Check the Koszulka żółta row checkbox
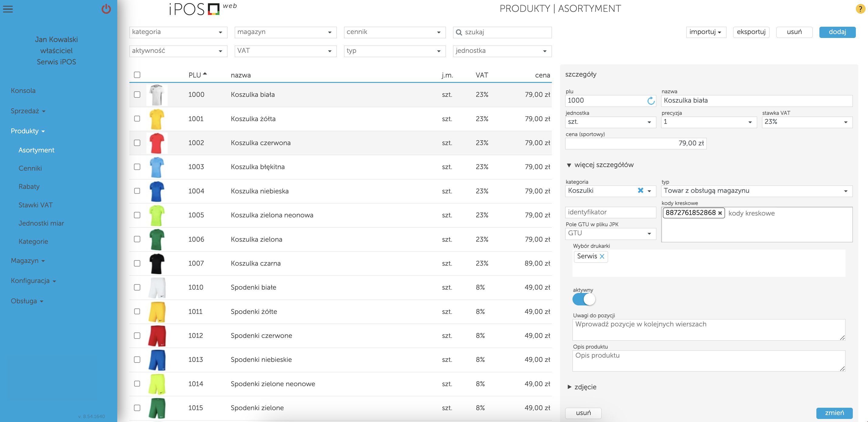The width and height of the screenshot is (868, 422). 137,118
